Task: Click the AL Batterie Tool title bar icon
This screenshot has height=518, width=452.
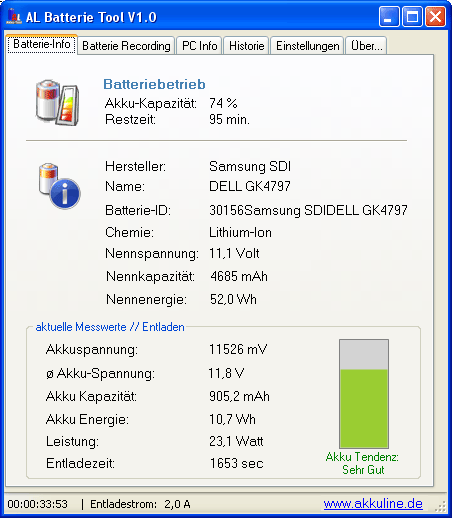Action: (x=14, y=17)
